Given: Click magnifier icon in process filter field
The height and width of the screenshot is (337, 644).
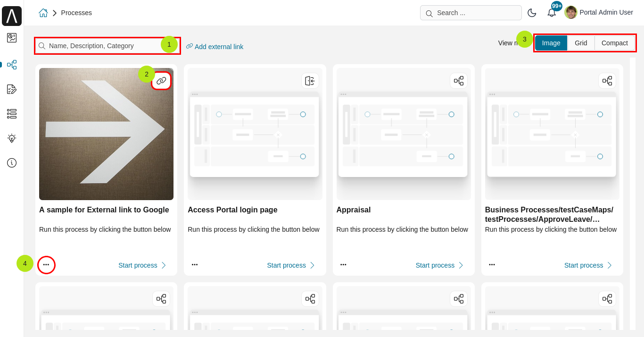Looking at the screenshot, I should pyautogui.click(x=42, y=46).
